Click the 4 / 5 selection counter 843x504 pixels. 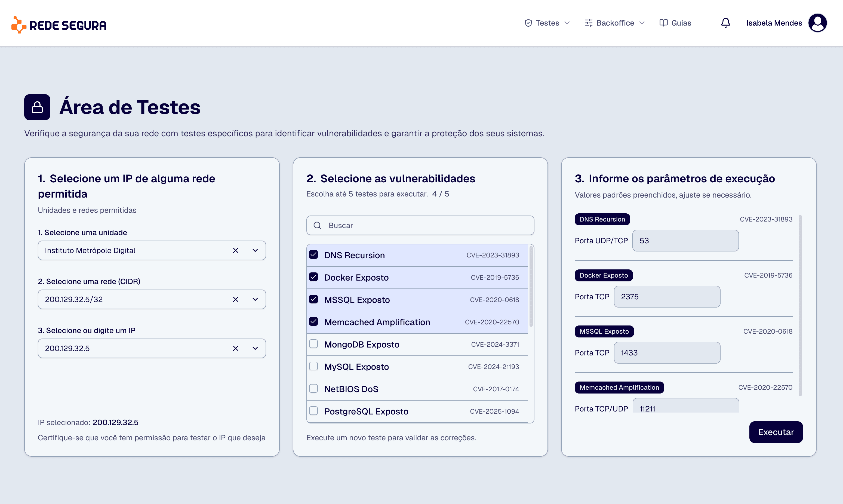coord(441,194)
